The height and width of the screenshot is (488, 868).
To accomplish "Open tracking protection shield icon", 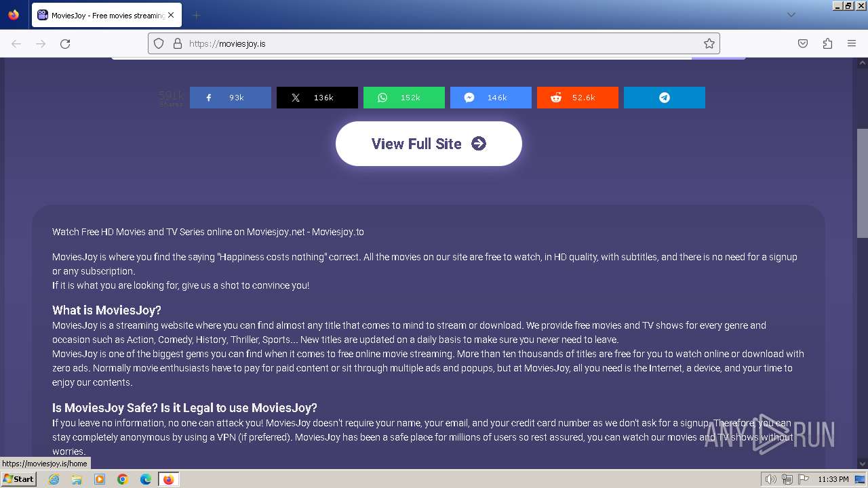I will 159,43.
